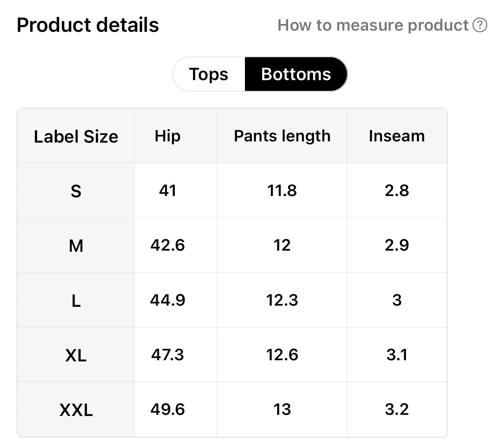Click the Label Size column header
The width and height of the screenshot is (504, 438).
pos(76,136)
